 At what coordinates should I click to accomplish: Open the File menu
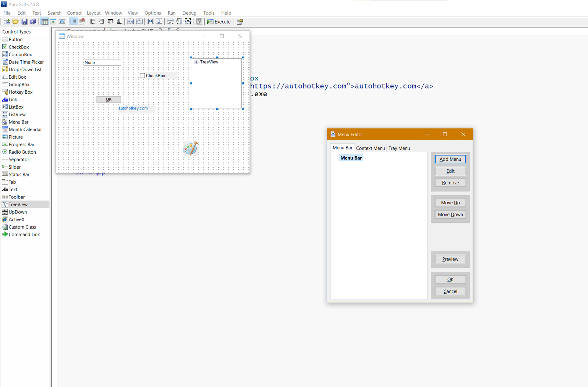(7, 13)
